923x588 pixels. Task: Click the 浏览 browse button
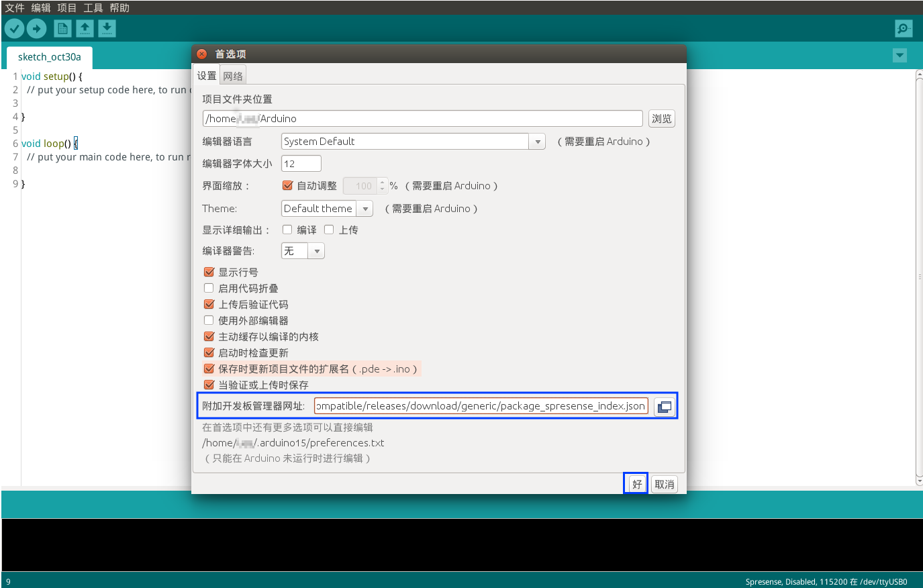click(x=661, y=119)
